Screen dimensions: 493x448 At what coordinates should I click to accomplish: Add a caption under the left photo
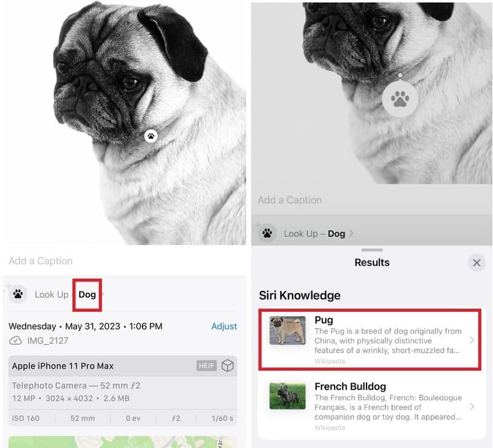(x=41, y=261)
